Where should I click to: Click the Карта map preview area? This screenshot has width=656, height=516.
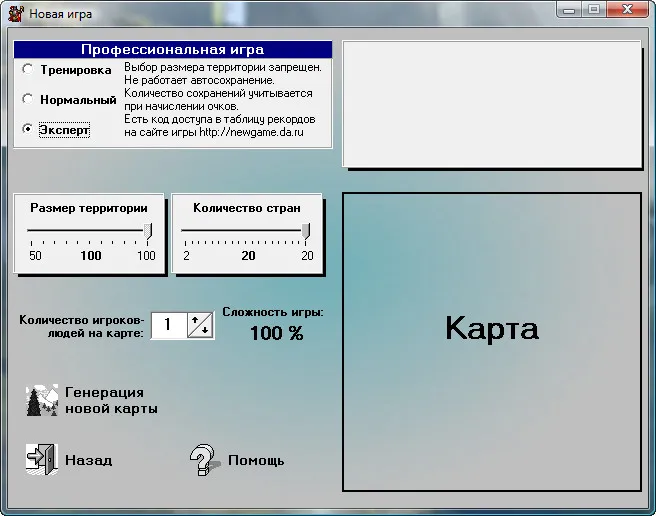coord(491,342)
